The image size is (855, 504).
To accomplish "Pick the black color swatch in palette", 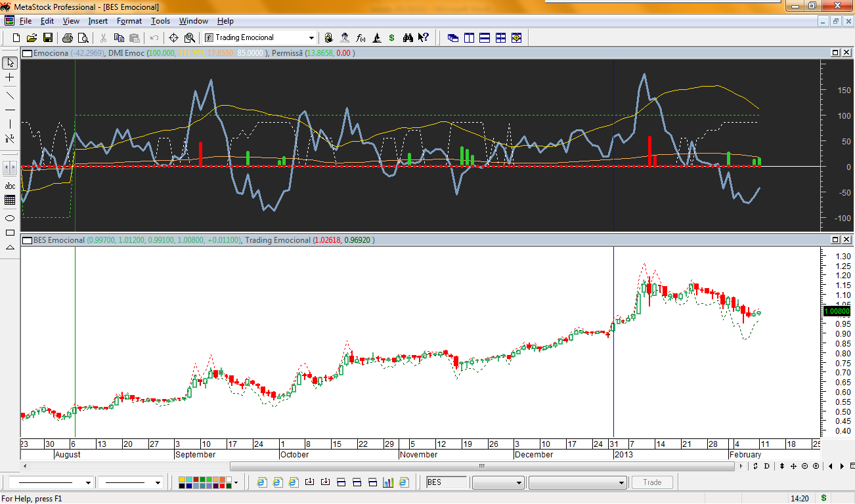I will pos(183,486).
